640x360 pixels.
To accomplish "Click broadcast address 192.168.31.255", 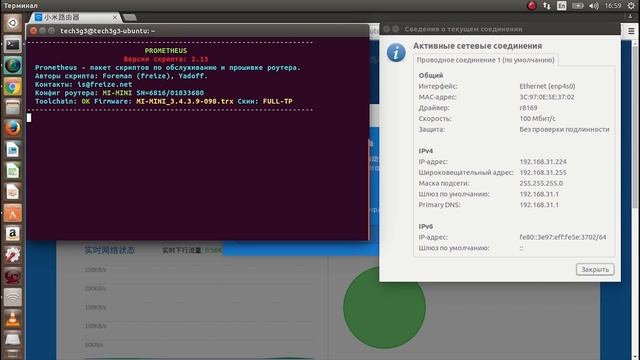I will [x=543, y=173].
